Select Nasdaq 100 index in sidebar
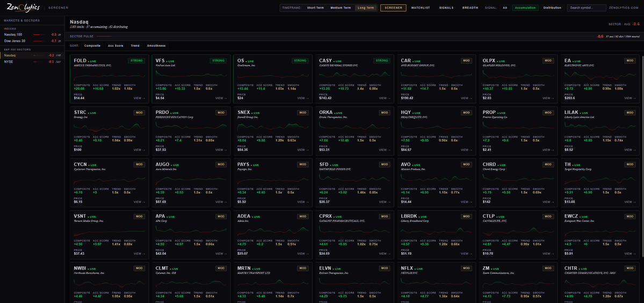Viewport: 644px width, 303px height. coord(32,34)
